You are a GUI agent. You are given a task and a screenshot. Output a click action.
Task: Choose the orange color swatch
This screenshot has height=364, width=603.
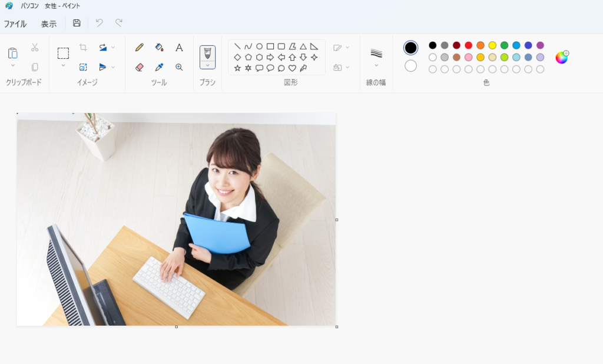pyautogui.click(x=481, y=45)
